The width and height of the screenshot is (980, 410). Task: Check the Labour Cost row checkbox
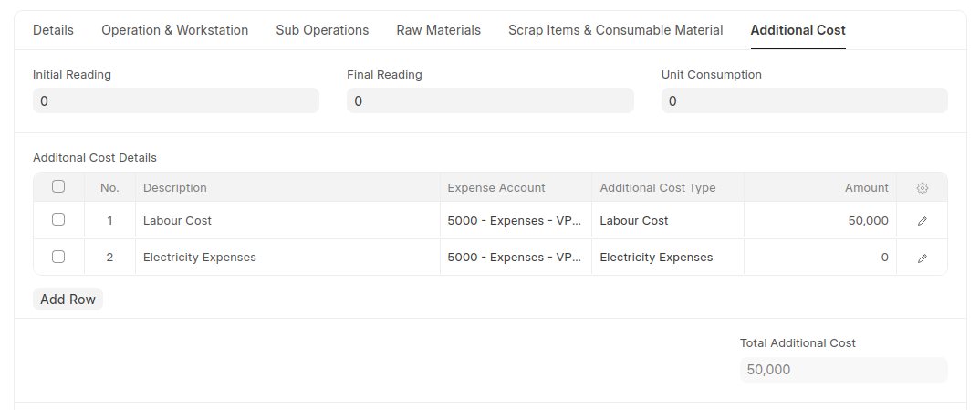[58, 219]
